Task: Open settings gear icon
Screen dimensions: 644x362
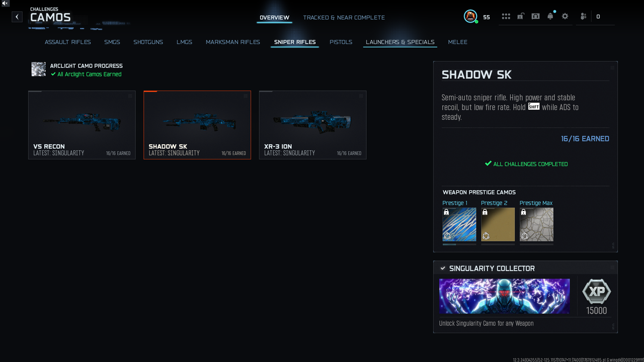Action: 565,16
